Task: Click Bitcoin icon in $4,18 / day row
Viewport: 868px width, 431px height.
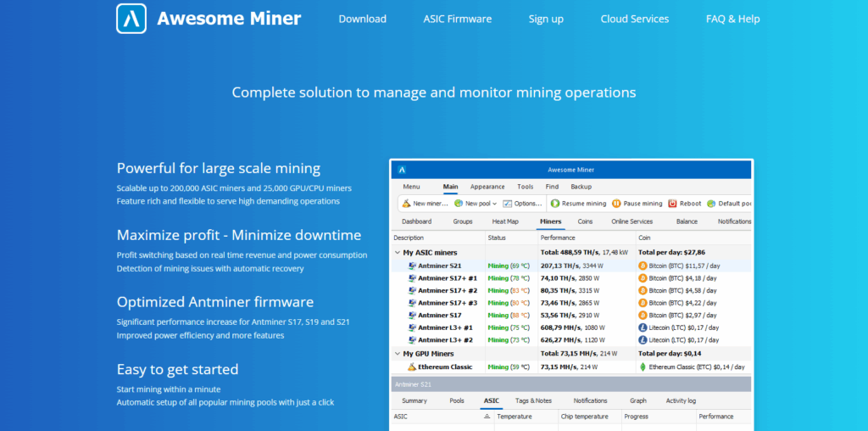Action: 643,278
